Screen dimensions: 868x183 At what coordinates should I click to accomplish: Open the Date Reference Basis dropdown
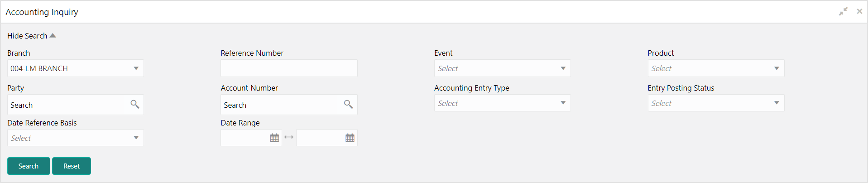[76, 138]
